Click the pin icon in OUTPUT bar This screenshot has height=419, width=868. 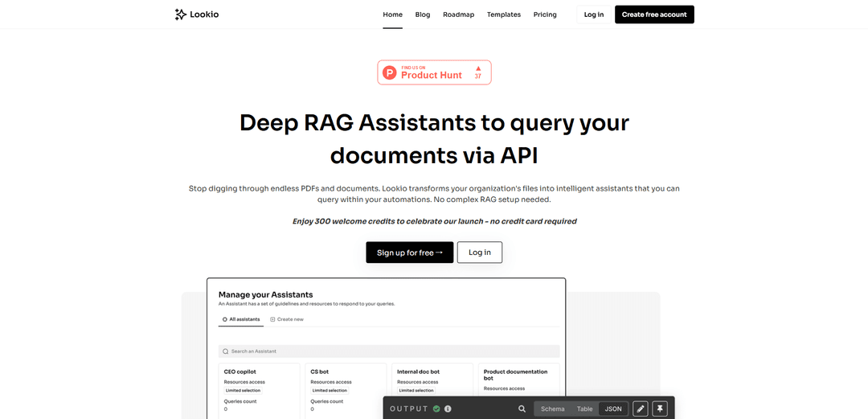660,409
